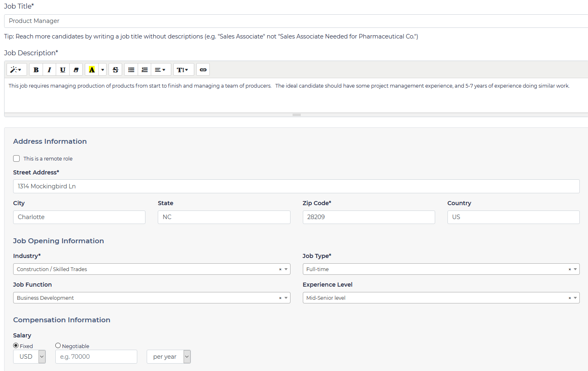Choose the Negotiable salary option
This screenshot has height=371, width=588.
coord(58,346)
